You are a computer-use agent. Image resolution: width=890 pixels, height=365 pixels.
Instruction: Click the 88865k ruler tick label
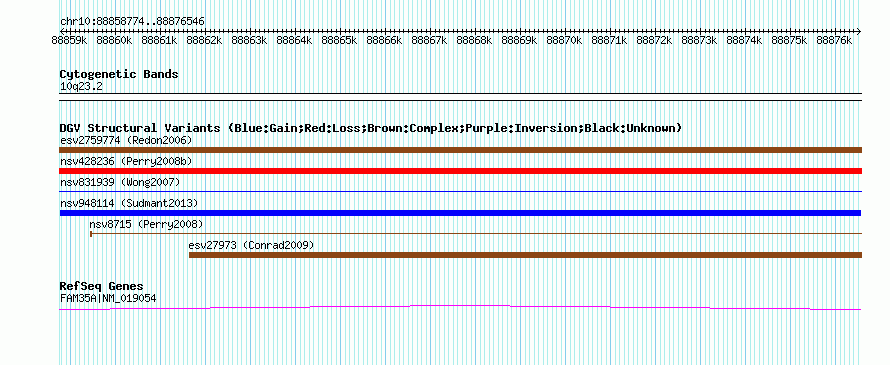tap(339, 40)
